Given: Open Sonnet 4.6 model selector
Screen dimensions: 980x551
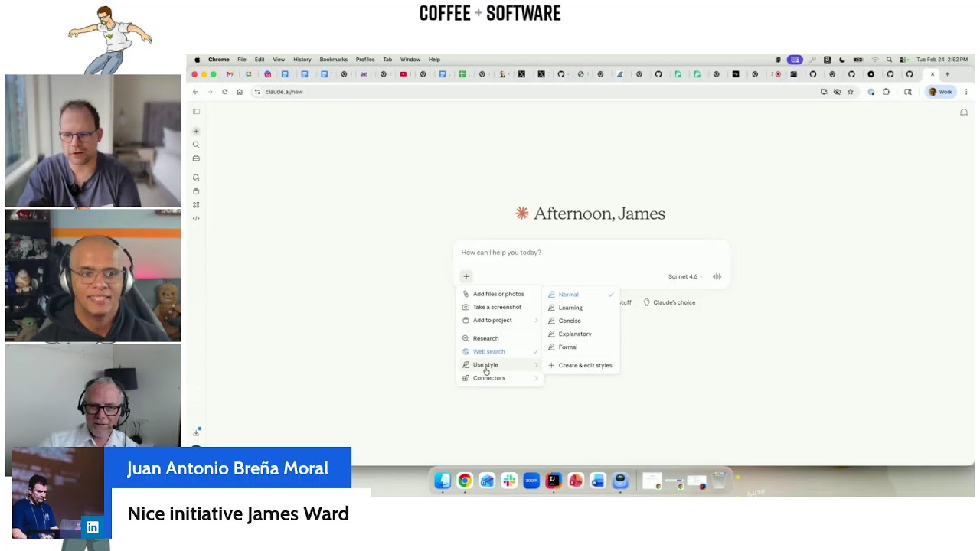Looking at the screenshot, I should [x=685, y=276].
